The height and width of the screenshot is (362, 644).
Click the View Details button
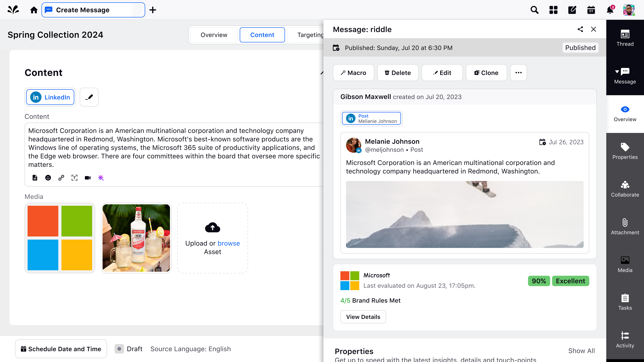point(363,317)
